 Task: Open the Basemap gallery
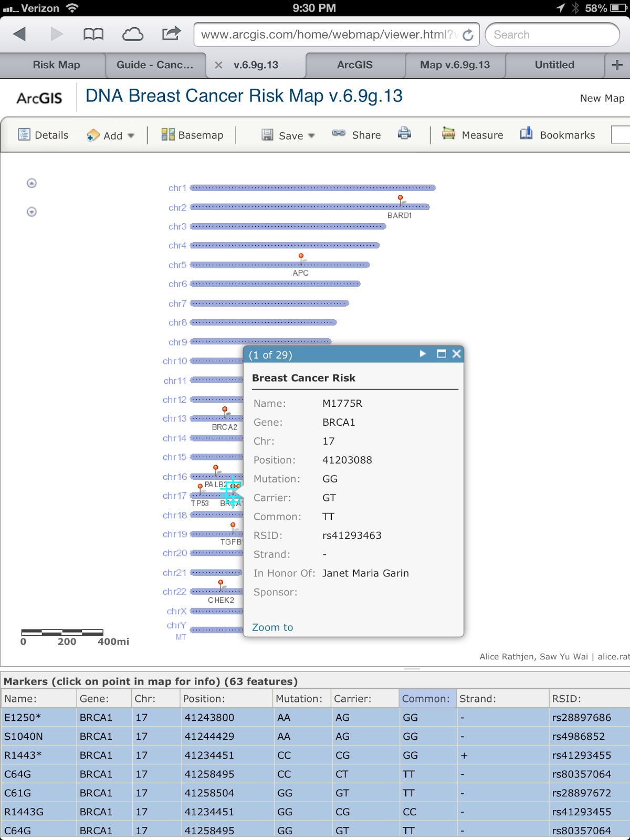(x=192, y=135)
